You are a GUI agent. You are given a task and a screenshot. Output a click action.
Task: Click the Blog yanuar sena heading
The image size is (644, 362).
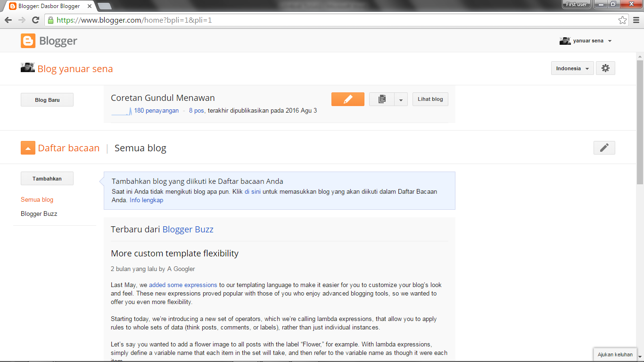pyautogui.click(x=75, y=69)
